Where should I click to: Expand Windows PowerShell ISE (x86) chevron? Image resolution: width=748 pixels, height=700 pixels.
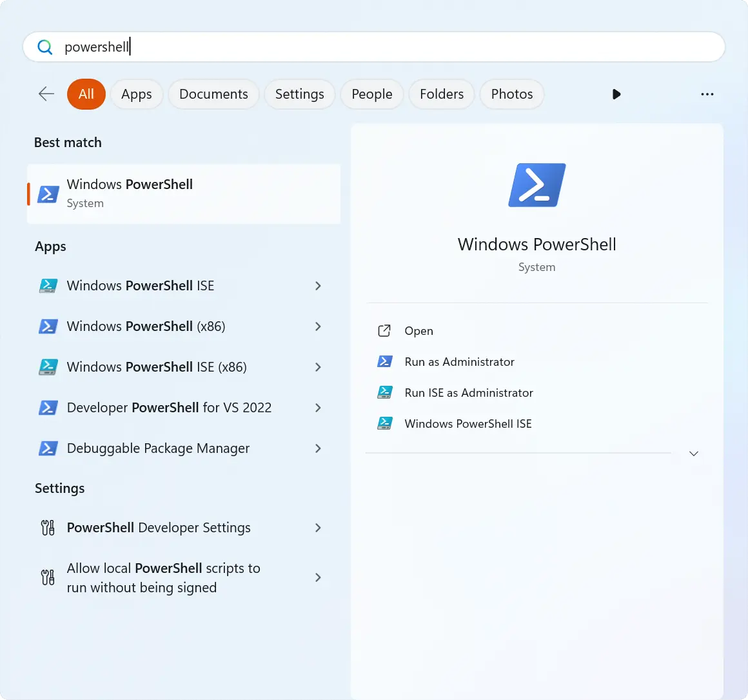(318, 367)
